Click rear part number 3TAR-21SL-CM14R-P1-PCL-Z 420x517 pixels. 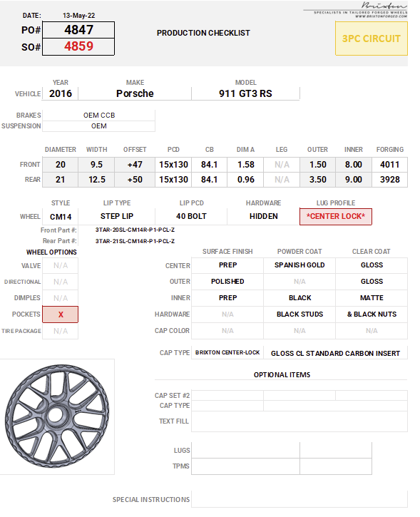click(x=135, y=241)
